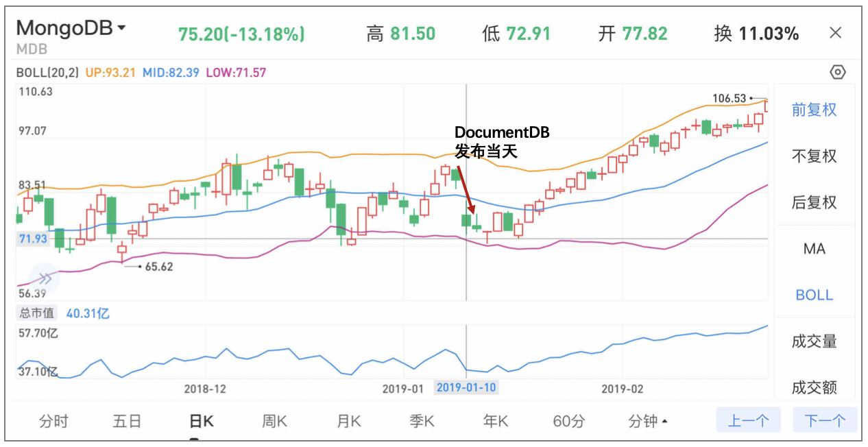Viewport: 868px width, 447px height.
Task: Show 成交额 sub-chart indicator
Action: point(815,387)
